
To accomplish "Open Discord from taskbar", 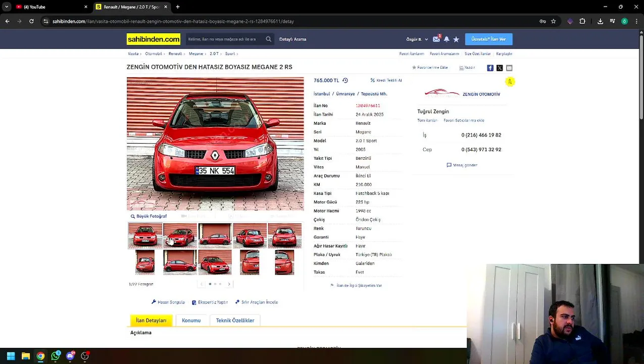I will tap(70, 356).
